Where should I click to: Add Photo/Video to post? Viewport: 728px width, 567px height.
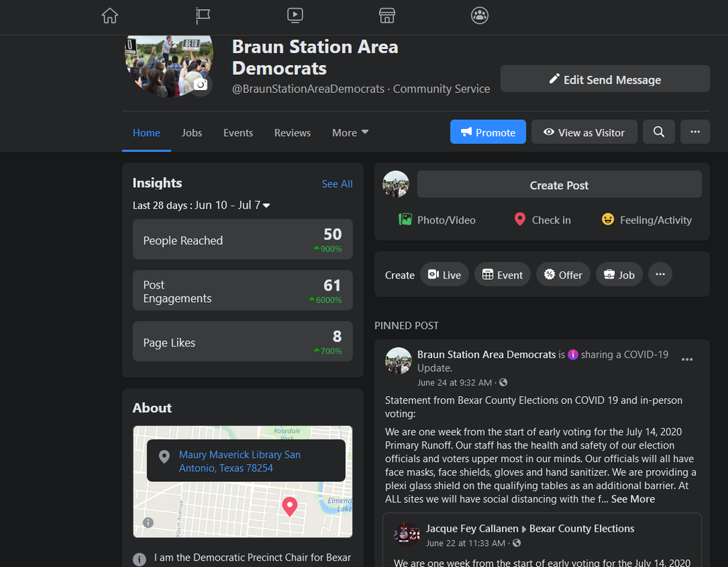pos(437,220)
